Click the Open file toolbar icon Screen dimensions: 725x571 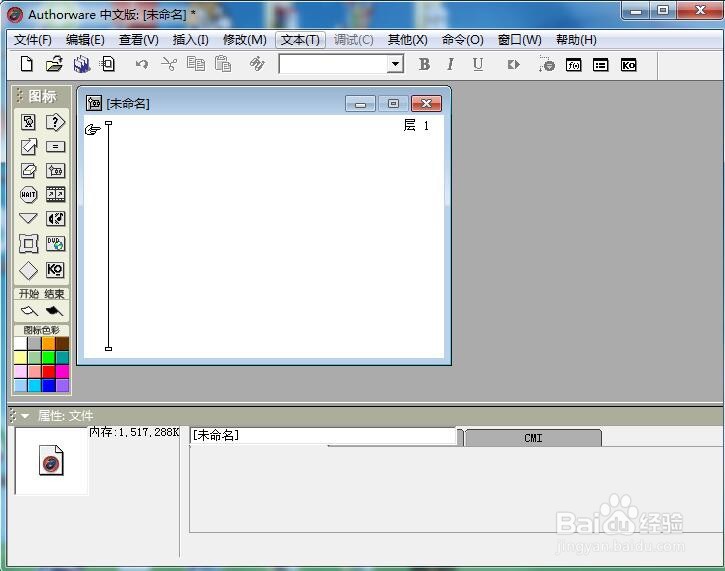click(x=55, y=64)
